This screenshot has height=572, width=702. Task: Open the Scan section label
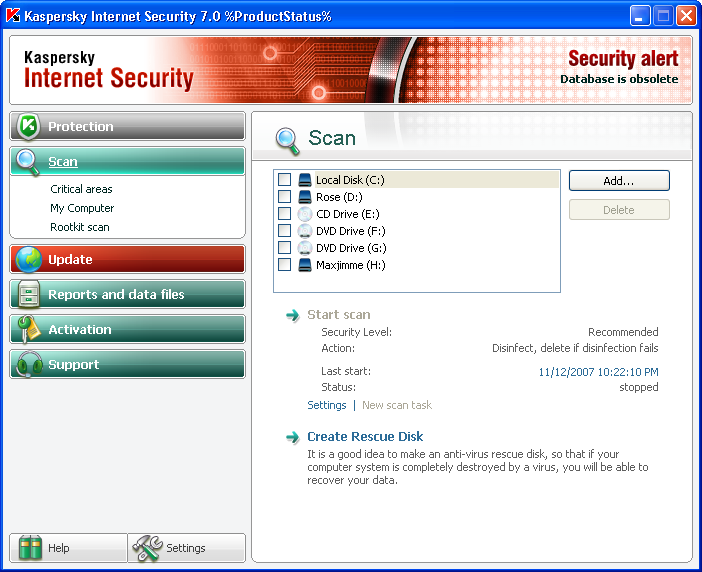tap(63, 162)
